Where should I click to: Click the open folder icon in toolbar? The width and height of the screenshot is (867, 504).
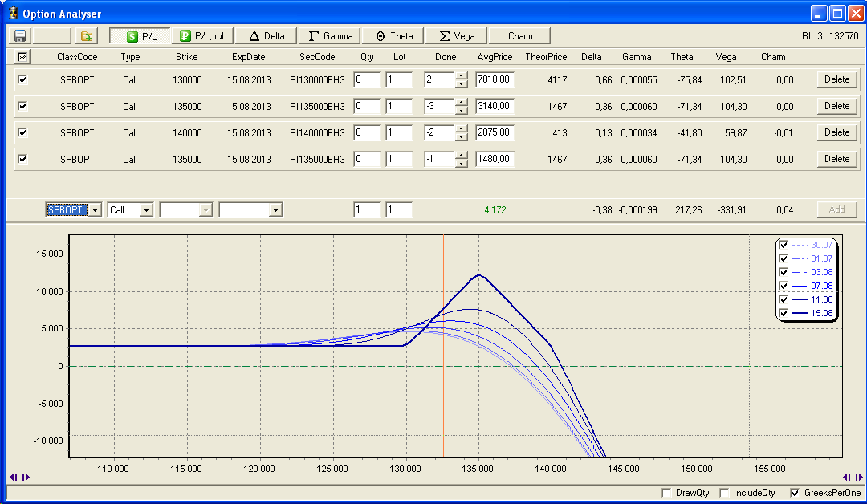point(86,36)
